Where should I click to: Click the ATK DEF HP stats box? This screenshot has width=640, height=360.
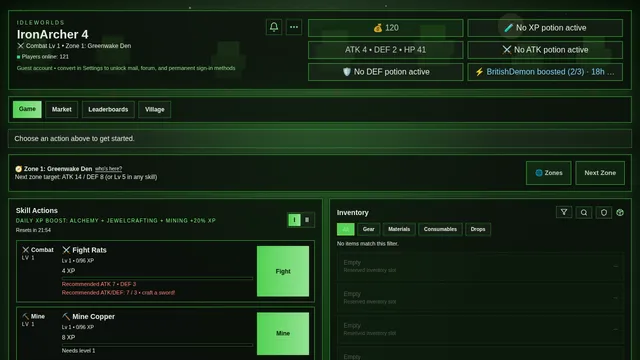[x=386, y=50]
